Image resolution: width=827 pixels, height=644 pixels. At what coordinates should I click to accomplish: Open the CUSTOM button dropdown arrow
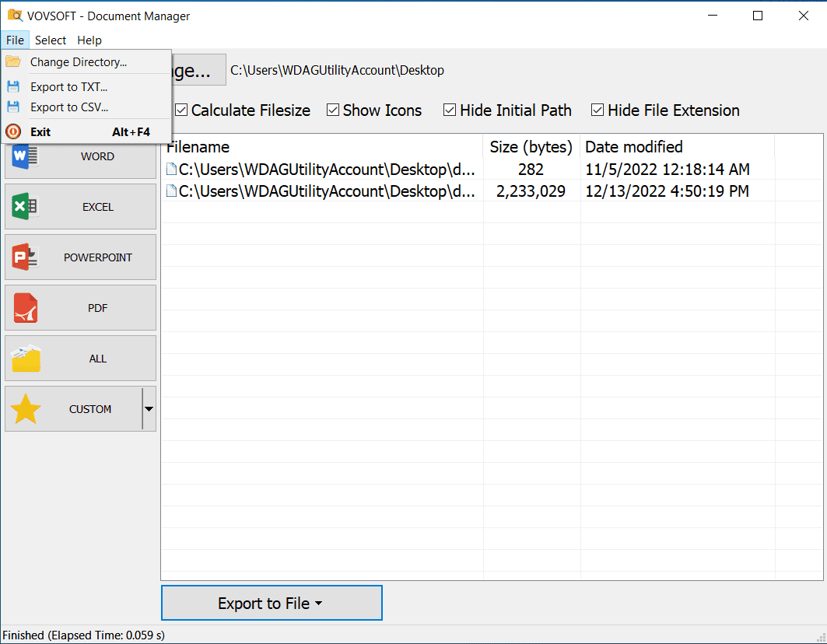[x=149, y=409]
